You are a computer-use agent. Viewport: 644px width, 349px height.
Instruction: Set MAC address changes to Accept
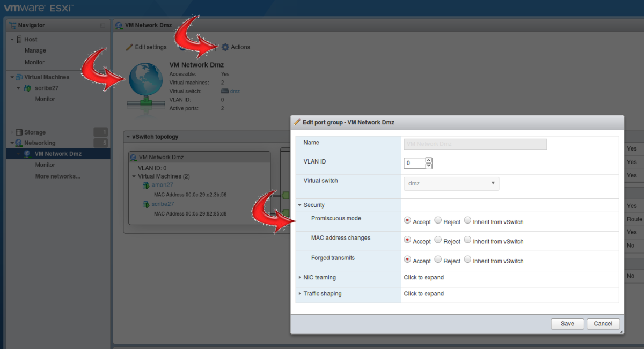click(x=407, y=240)
